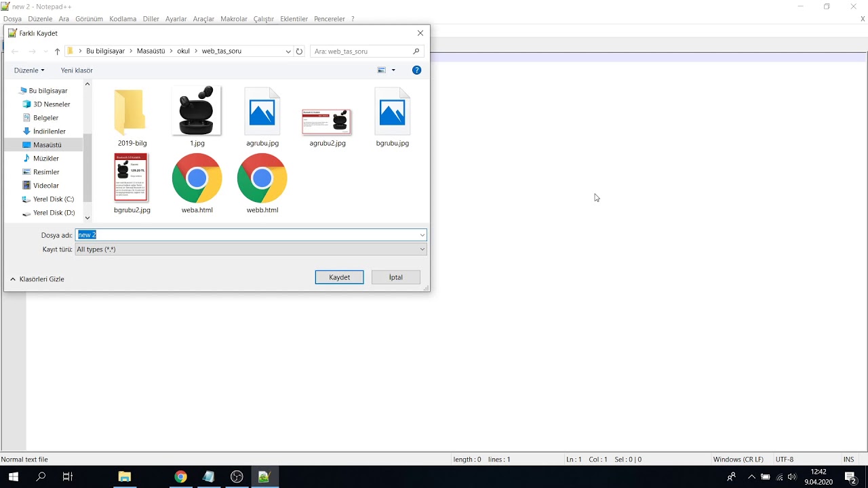Open recent locations dropdown arrow
Image resolution: width=868 pixels, height=488 pixels.
click(x=45, y=52)
